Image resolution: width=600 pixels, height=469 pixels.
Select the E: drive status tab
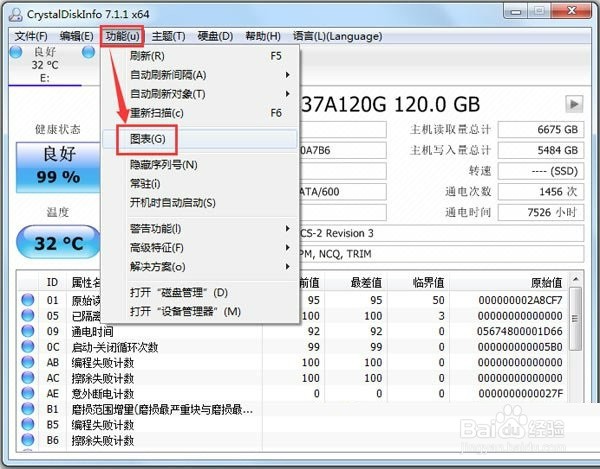point(45,65)
